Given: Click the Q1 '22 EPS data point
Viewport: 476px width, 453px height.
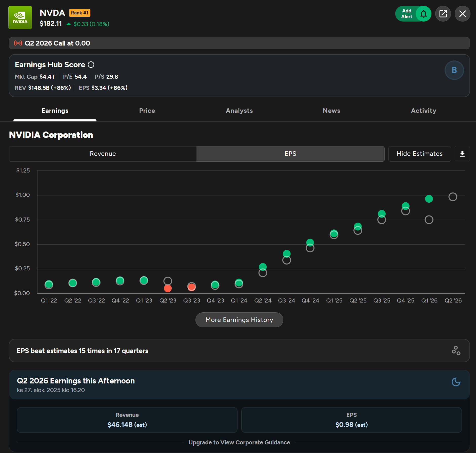Looking at the screenshot, I should [49, 285].
